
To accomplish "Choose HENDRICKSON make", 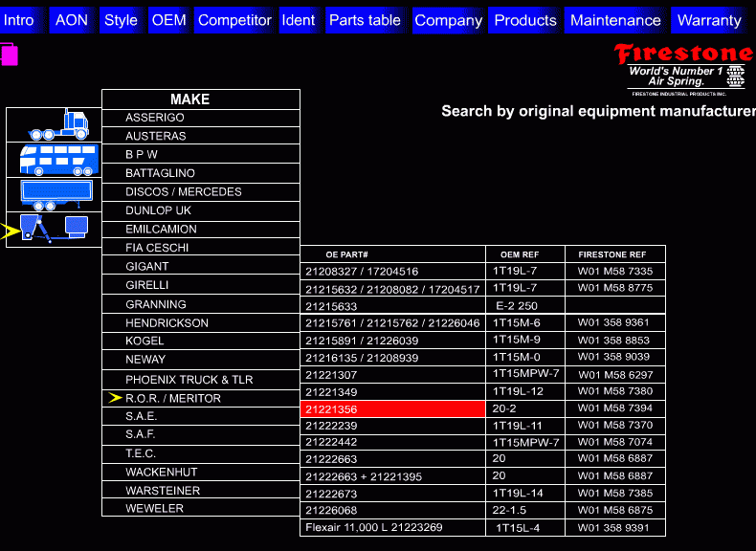I will coord(201,323).
